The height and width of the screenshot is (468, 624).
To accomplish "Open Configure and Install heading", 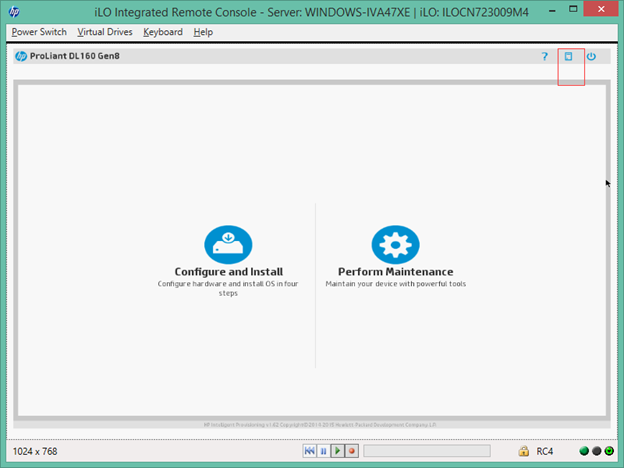I will 228,272.
